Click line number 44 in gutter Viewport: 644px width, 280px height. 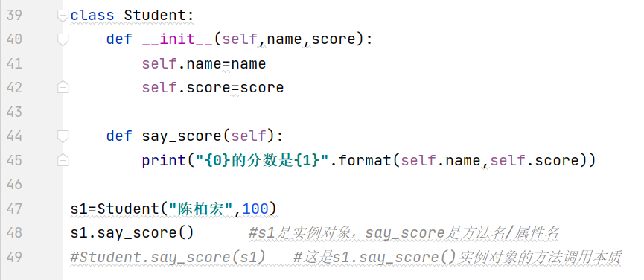point(15,136)
